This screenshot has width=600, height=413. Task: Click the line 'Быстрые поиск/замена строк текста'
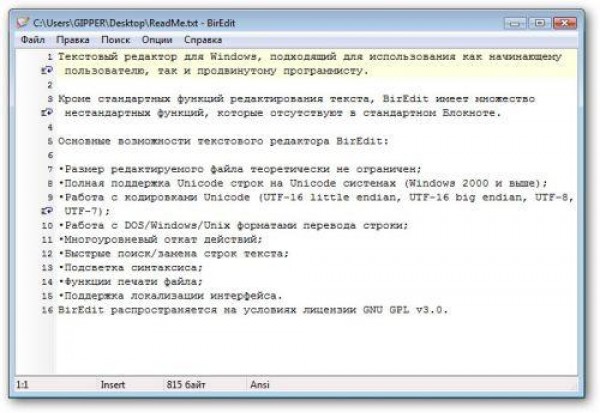pyautogui.click(x=174, y=254)
